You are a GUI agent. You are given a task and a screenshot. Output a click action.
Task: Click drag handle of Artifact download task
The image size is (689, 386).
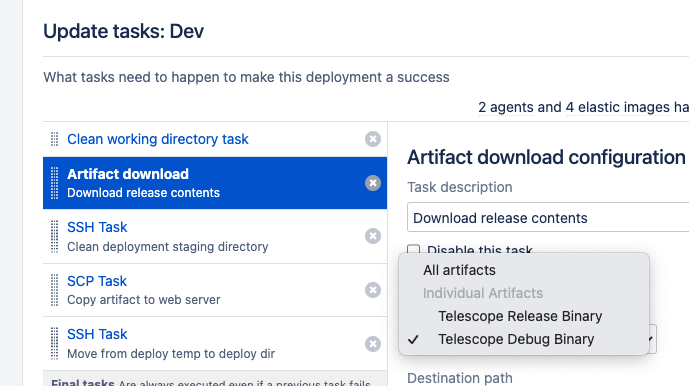point(54,183)
